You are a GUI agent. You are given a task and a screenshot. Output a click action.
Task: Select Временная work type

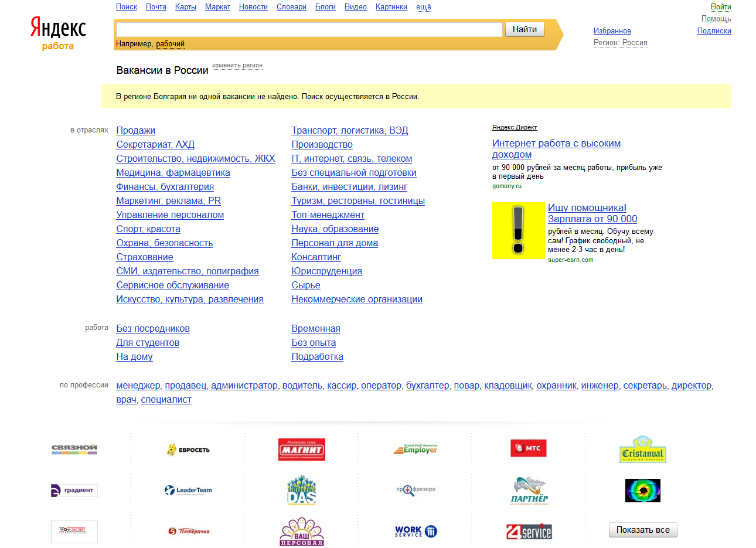[x=316, y=329]
